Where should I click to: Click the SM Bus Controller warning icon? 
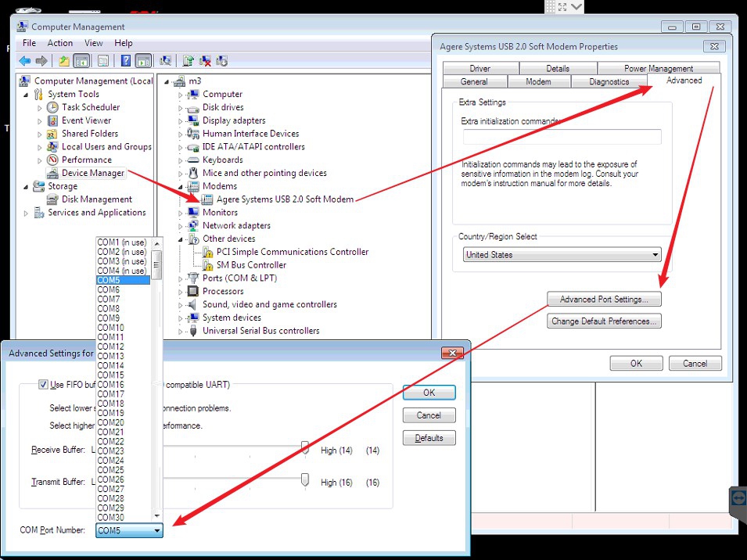point(208,265)
